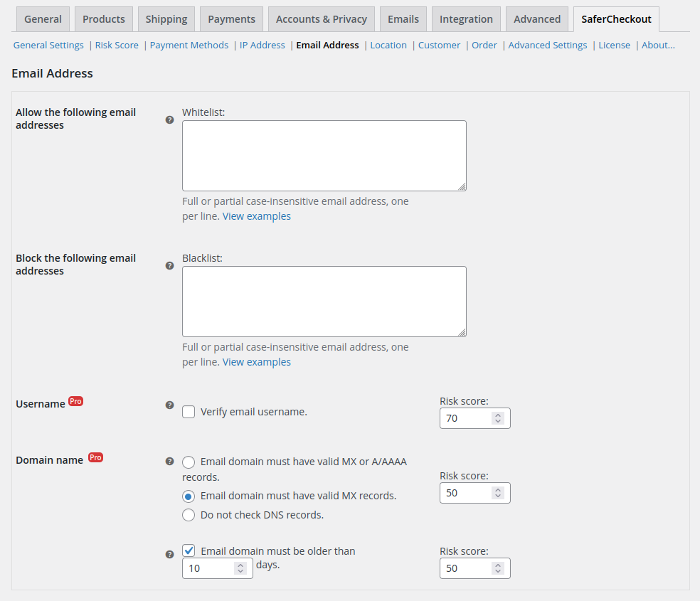This screenshot has width=700, height=601.
Task: Select the SaferCheckout tab
Action: pos(616,19)
